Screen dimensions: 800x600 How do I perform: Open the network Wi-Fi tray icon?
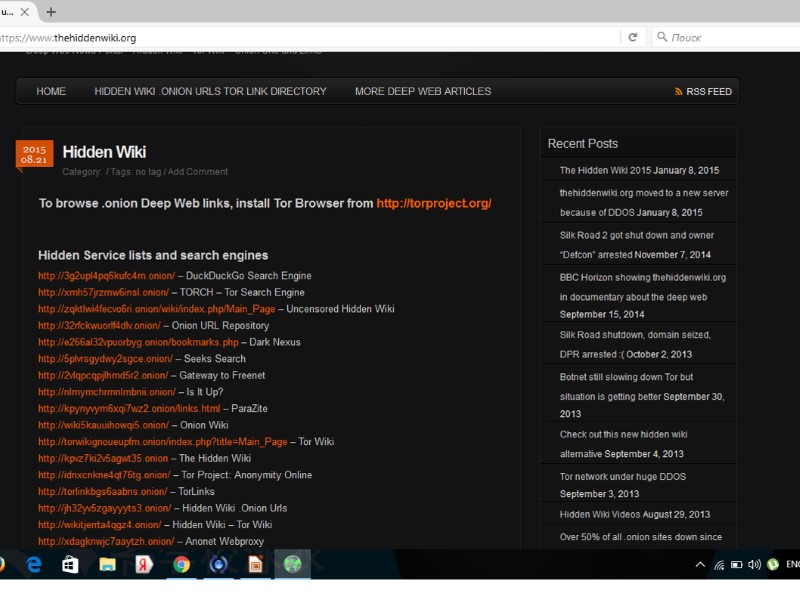click(x=719, y=565)
